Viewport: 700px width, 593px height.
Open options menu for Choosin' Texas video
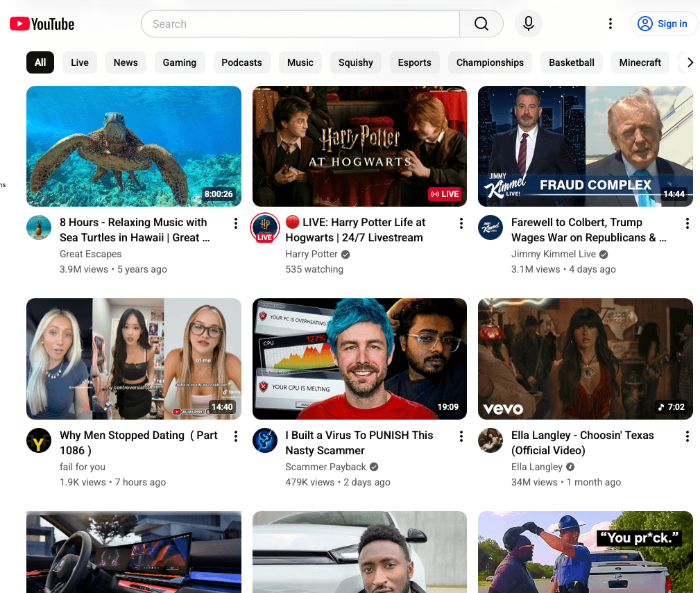(687, 436)
